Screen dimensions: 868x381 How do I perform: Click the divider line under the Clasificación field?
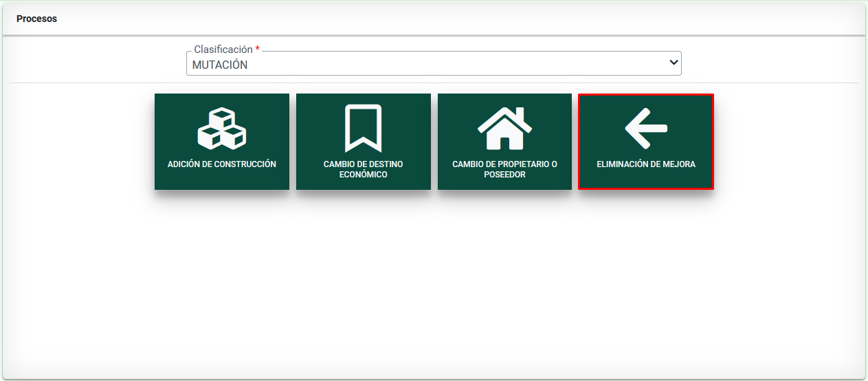coord(433,83)
